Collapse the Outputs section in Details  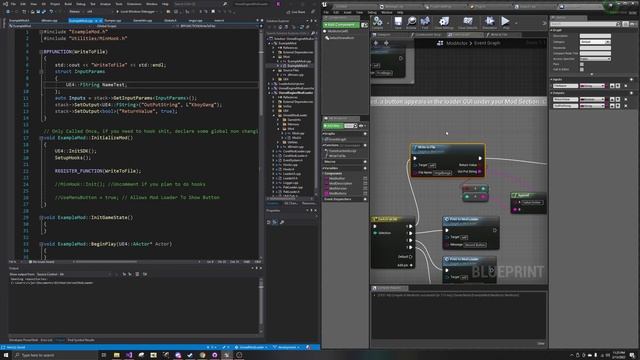pyautogui.click(x=551, y=93)
